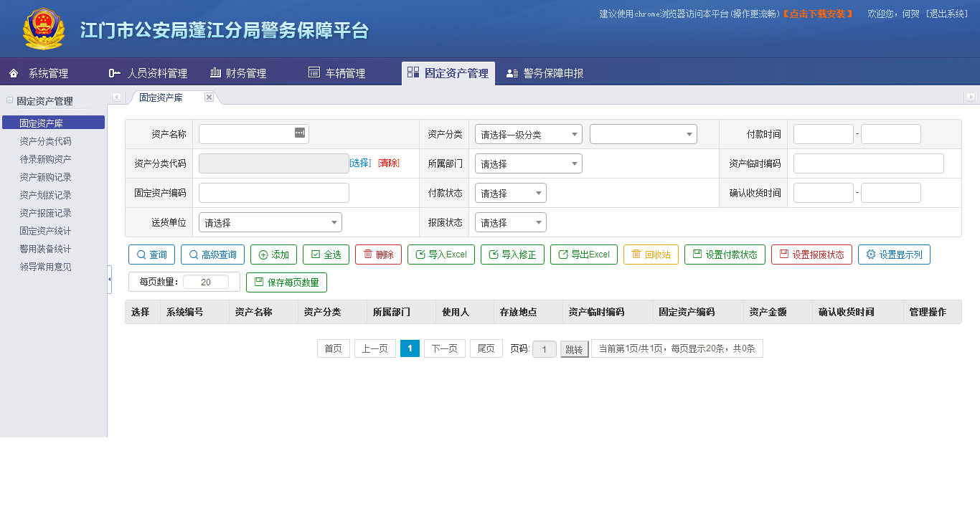The width and height of the screenshot is (980, 509).
Task: Click the key icon beside 人员资料管理
Action: 114,73
